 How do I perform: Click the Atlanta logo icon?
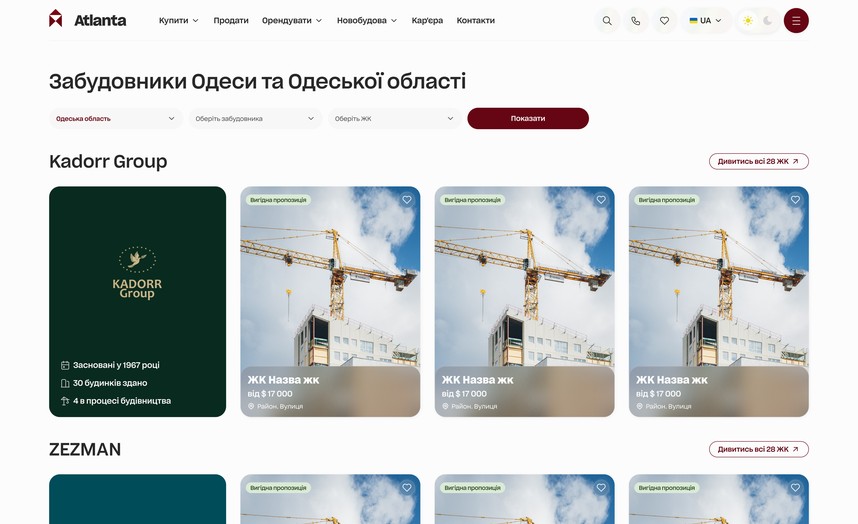(x=55, y=18)
